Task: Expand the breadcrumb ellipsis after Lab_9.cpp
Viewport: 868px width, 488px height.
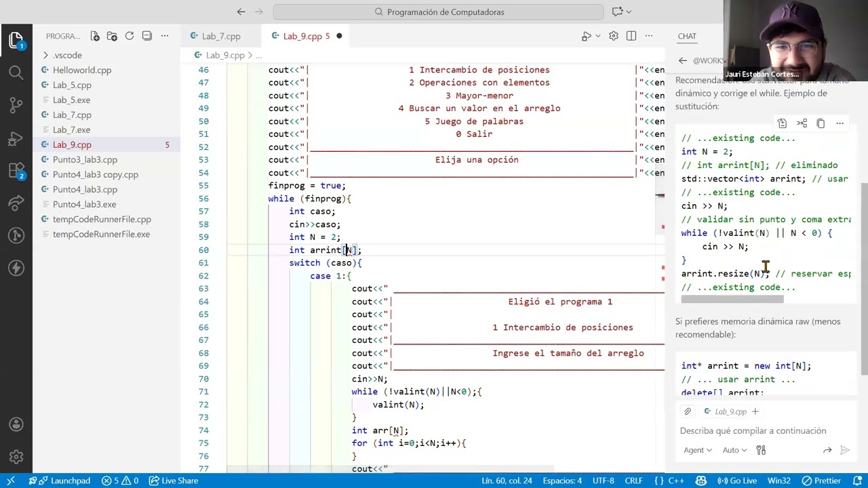Action: 258,56
